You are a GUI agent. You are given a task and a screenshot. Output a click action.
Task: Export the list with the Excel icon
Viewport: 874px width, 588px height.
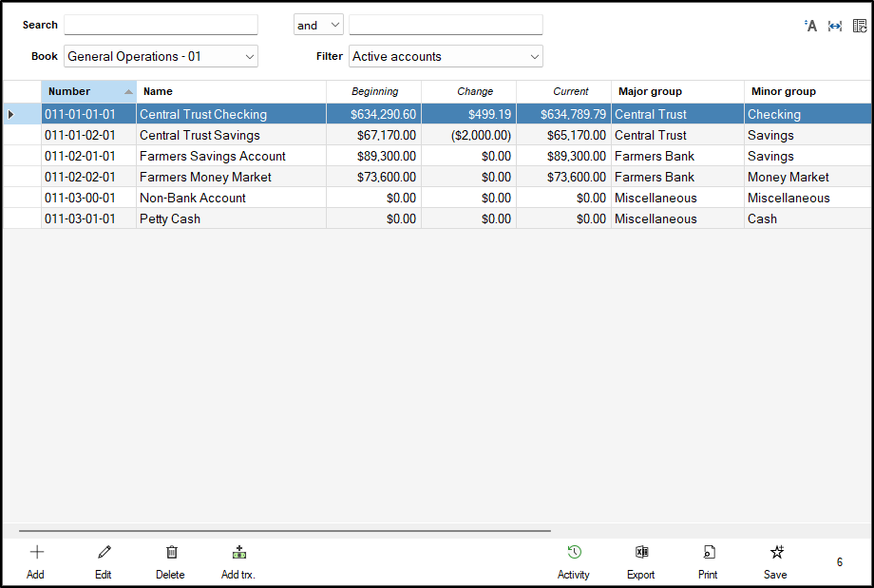(641, 552)
